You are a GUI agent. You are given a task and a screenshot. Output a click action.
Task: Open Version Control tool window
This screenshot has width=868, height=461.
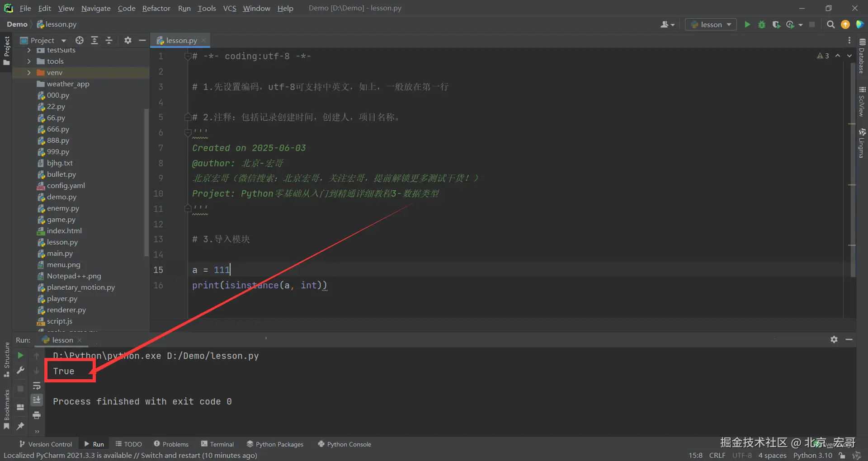[45, 444]
